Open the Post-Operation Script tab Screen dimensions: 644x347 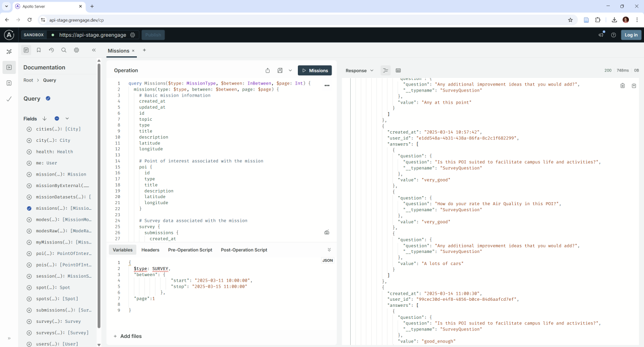pos(244,250)
